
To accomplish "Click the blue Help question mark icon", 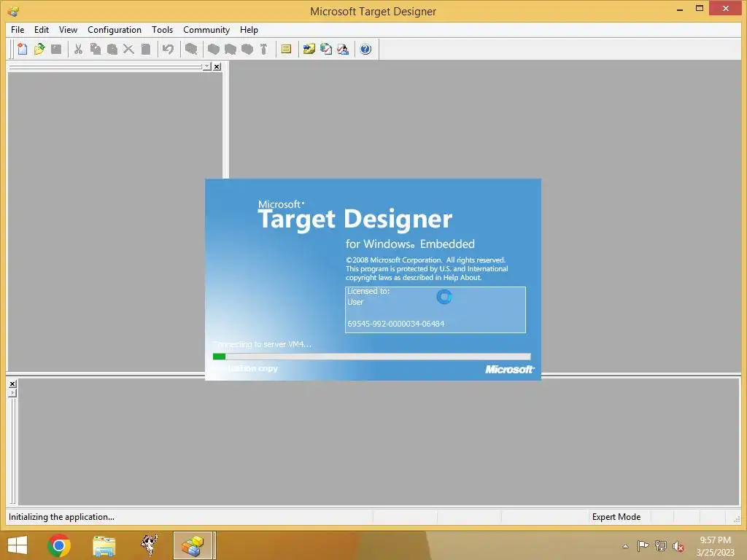I will click(x=365, y=49).
